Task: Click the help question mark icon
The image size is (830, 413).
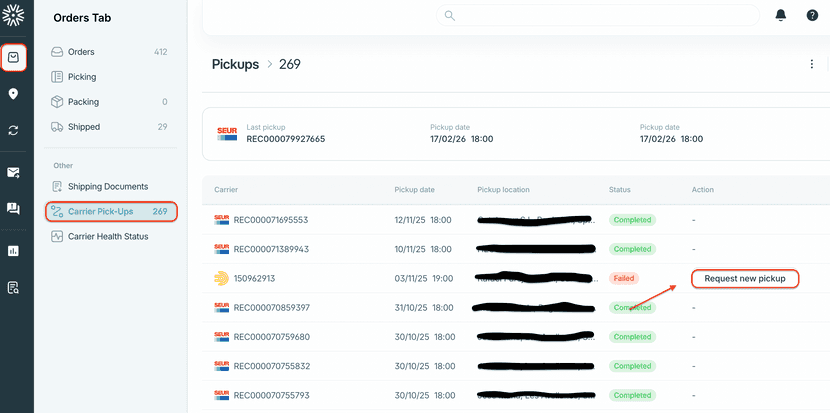Action: [812, 16]
